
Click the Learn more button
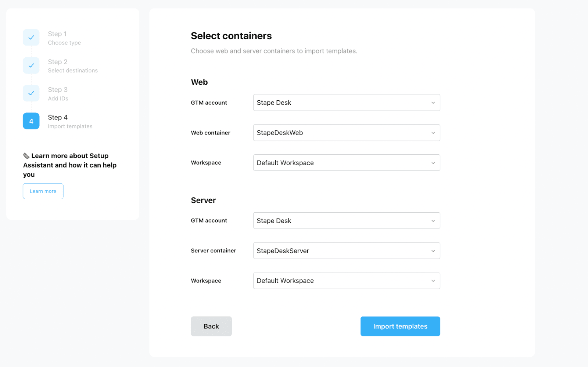click(43, 191)
